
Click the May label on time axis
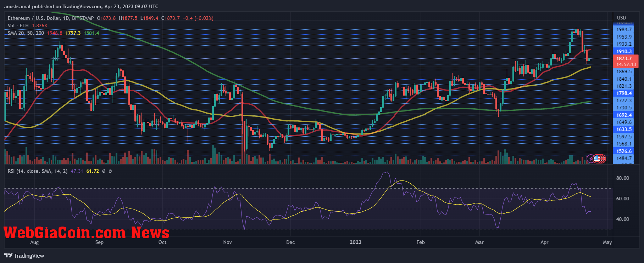click(x=607, y=242)
